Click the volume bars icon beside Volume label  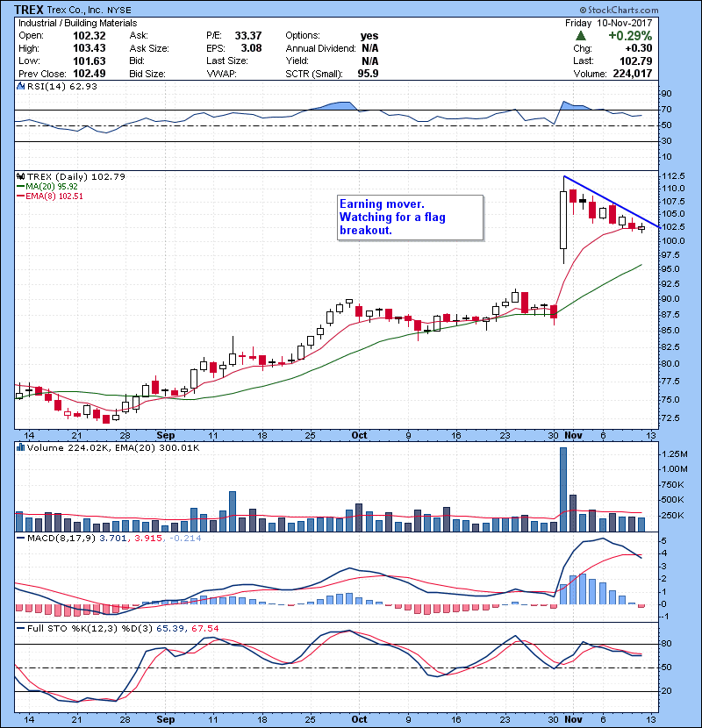click(20, 447)
